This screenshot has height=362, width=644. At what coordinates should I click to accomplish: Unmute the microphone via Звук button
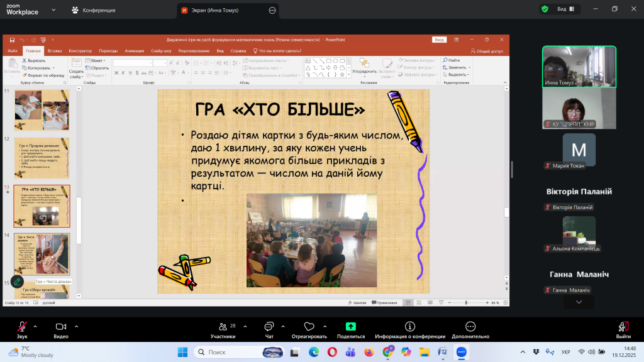(22, 327)
